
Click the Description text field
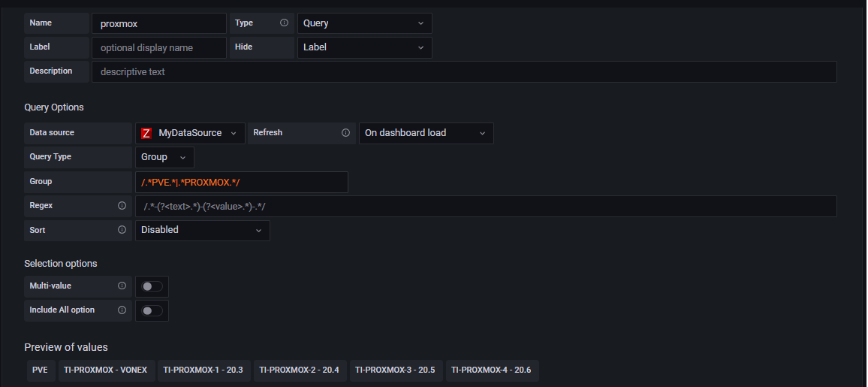(463, 71)
